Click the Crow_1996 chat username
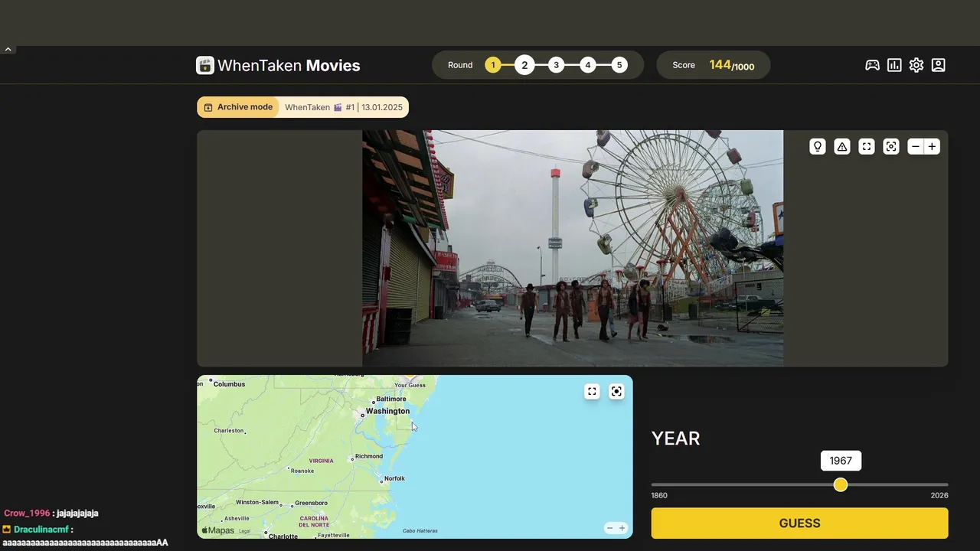The width and height of the screenshot is (980, 551). (27, 514)
